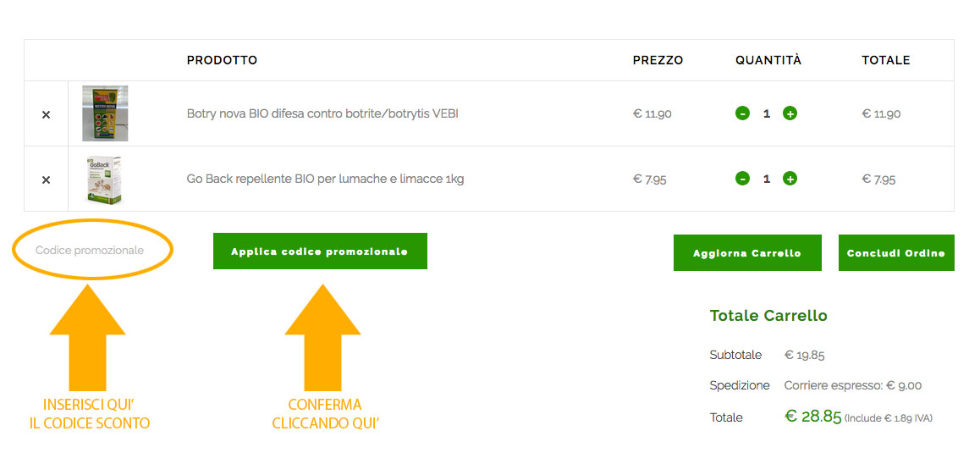Open Go Back product thumbnail
The height and width of the screenshot is (464, 980).
(105, 179)
